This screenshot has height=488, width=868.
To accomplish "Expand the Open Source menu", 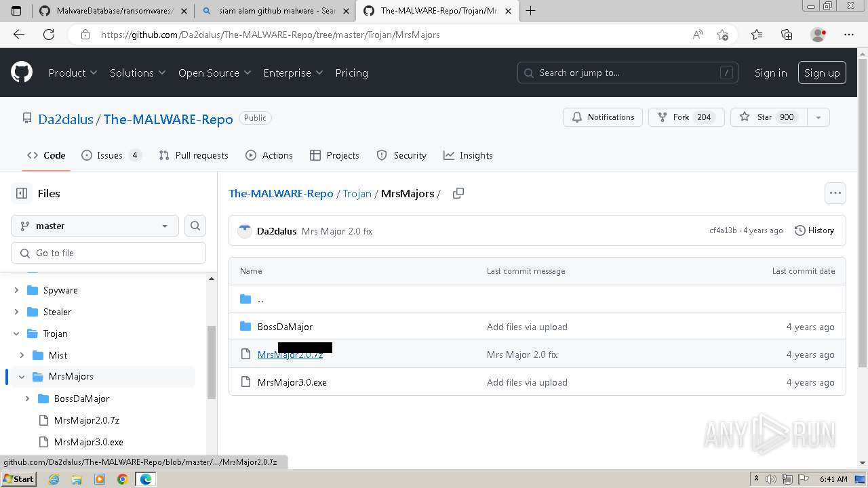I will (x=214, y=73).
